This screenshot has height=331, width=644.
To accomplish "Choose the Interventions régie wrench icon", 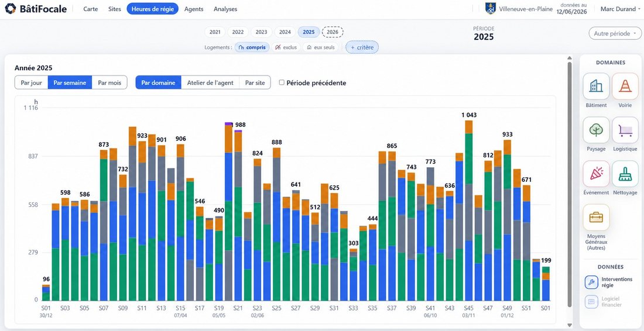I will click(591, 282).
